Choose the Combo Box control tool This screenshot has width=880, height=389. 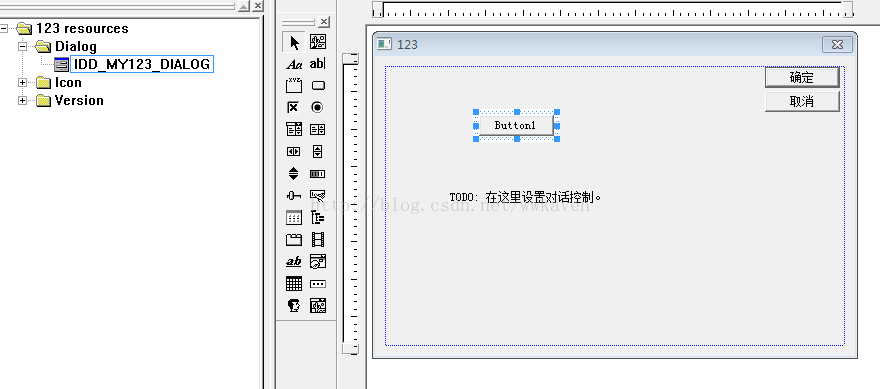pos(294,130)
